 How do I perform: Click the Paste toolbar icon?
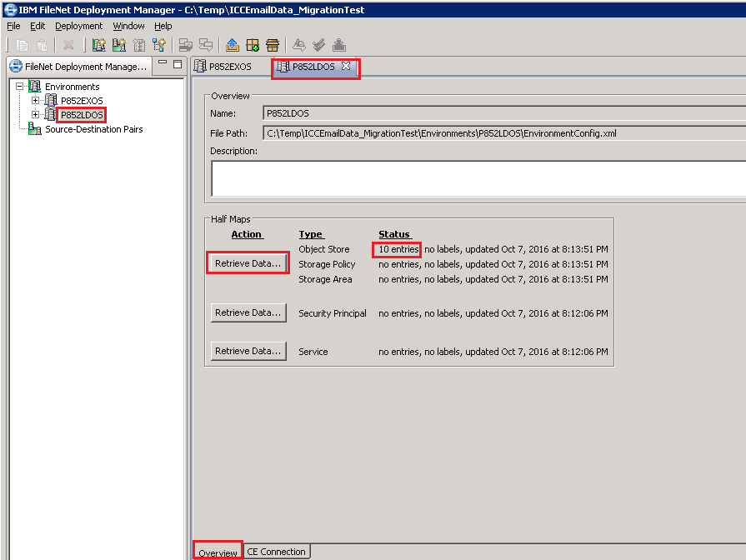(44, 45)
